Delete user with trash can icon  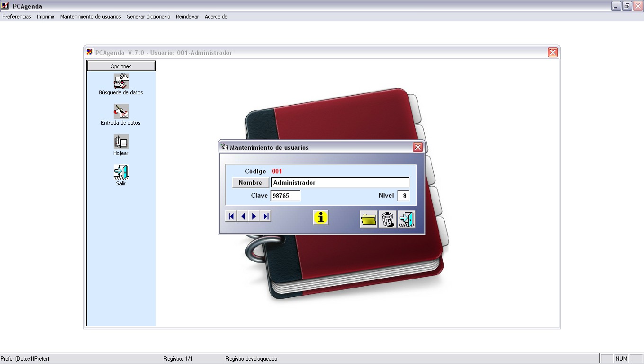(387, 219)
